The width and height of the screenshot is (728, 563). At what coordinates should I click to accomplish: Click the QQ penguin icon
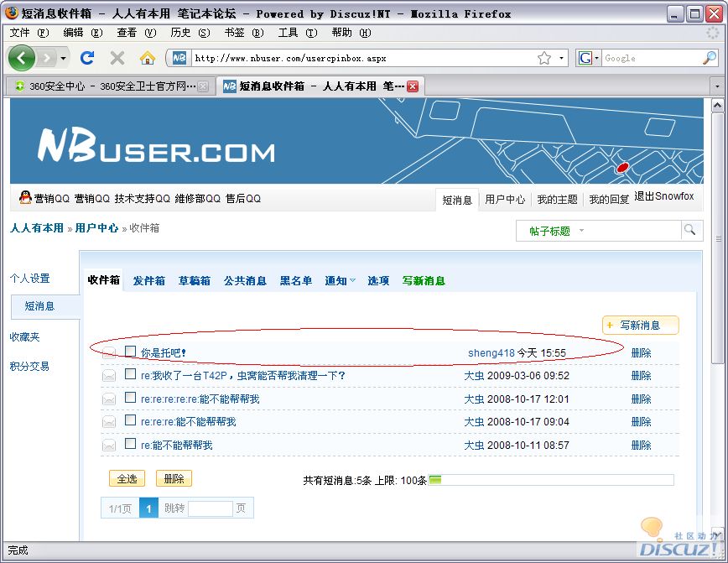[x=25, y=197]
